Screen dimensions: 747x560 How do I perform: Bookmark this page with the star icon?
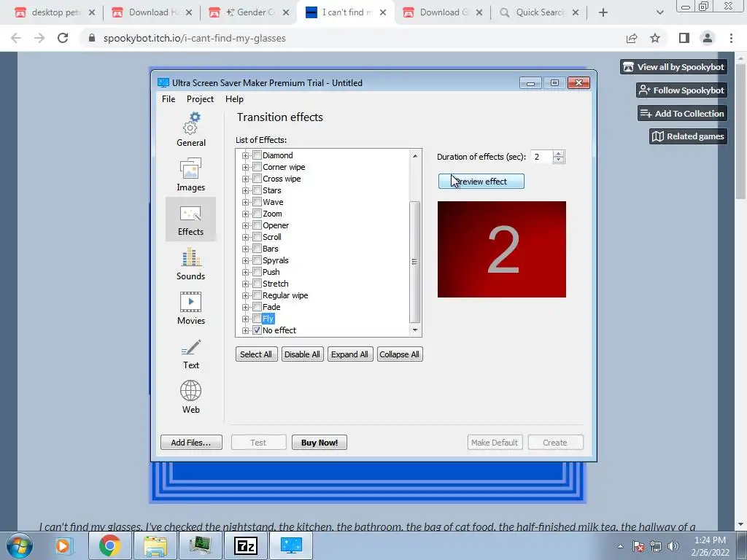click(655, 38)
